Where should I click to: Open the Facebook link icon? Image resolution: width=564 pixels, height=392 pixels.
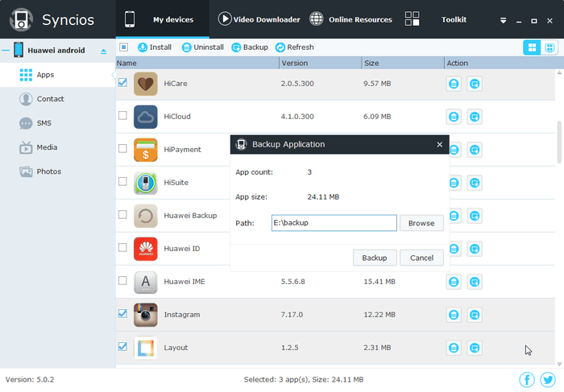(x=527, y=379)
